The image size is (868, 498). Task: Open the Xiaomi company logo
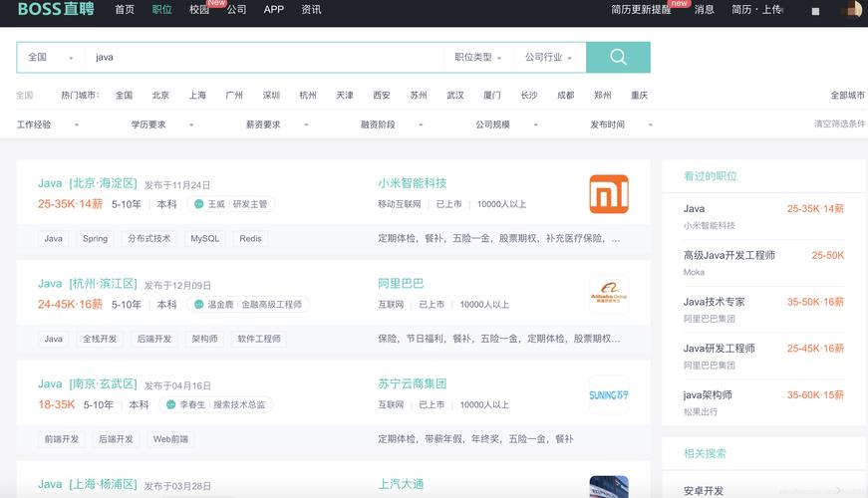609,194
